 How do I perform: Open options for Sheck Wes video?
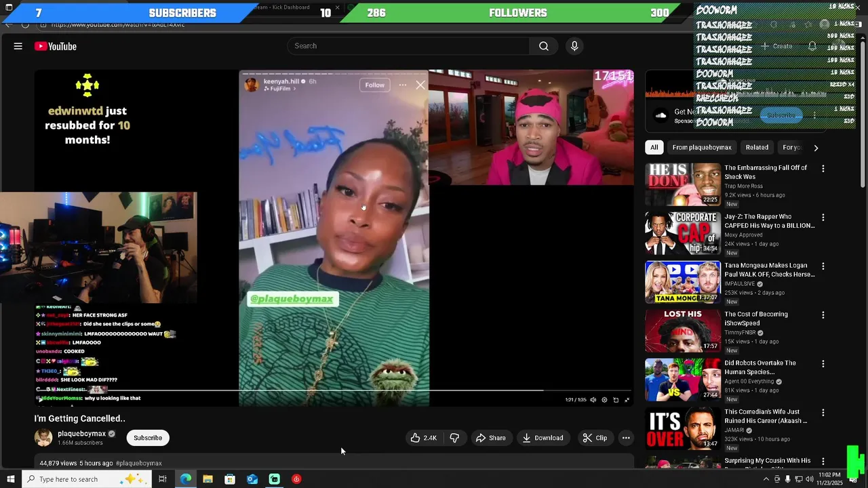(823, 169)
